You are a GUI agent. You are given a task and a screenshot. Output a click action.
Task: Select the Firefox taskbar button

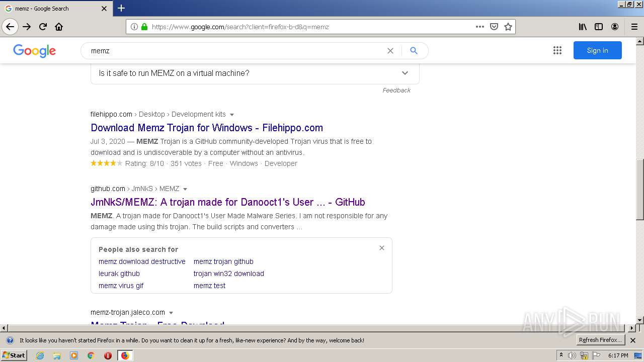[125, 355]
